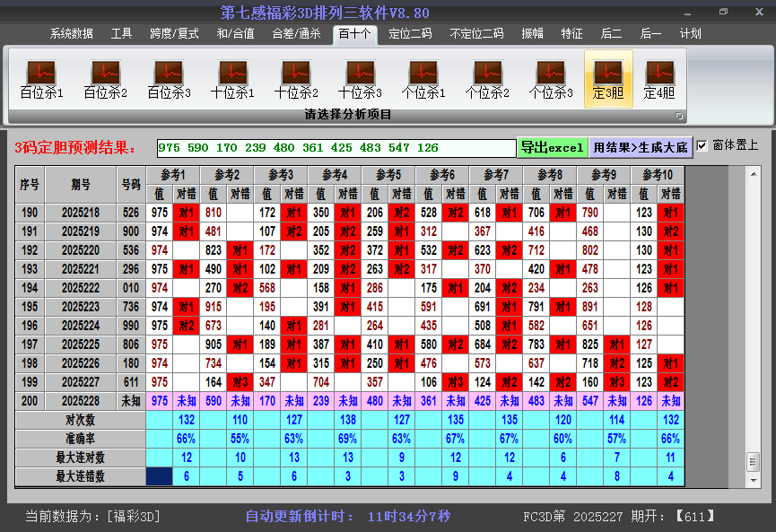
Task: Select the 百位杀2 icon
Action: click(105, 79)
